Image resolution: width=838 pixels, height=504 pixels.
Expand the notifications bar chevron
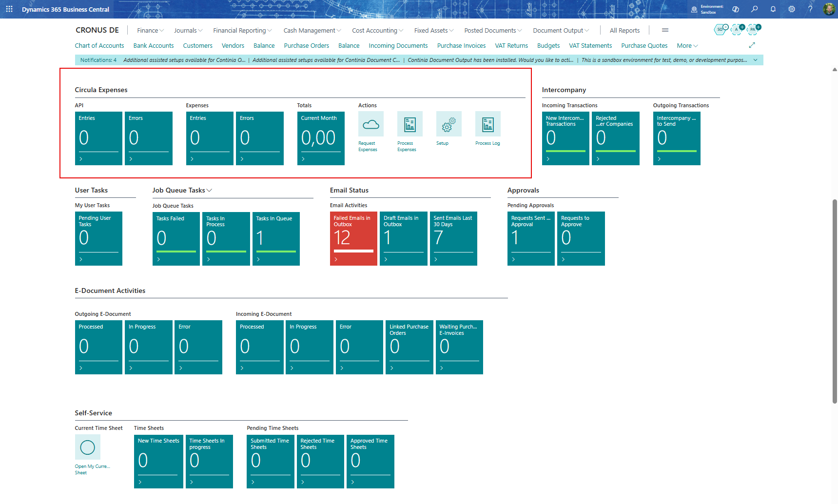(x=756, y=60)
